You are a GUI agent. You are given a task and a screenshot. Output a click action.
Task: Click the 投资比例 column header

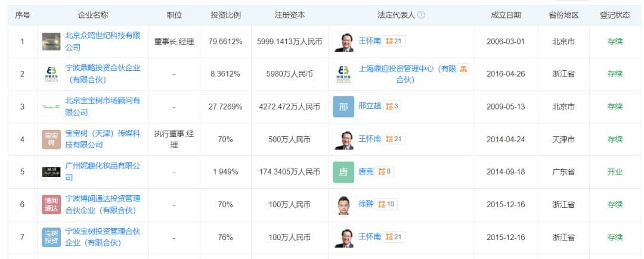(x=226, y=15)
